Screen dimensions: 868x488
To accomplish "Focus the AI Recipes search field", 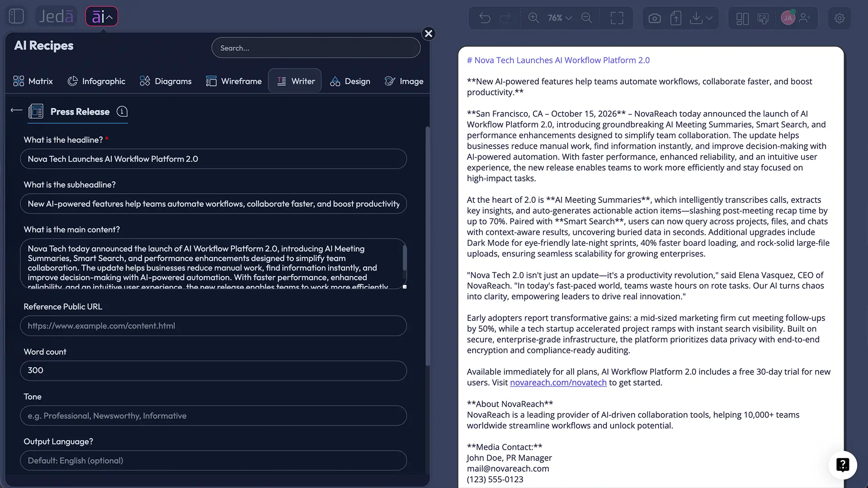I will coord(316,48).
